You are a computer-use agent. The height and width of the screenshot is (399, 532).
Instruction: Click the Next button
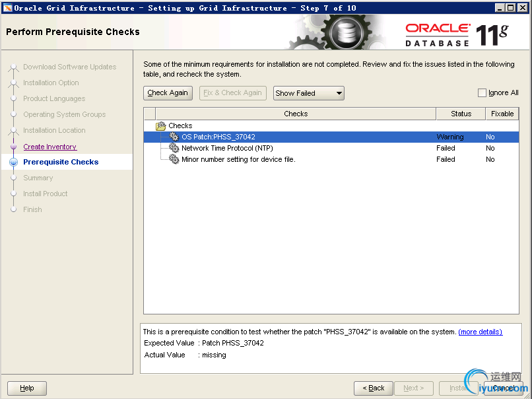tap(414, 388)
